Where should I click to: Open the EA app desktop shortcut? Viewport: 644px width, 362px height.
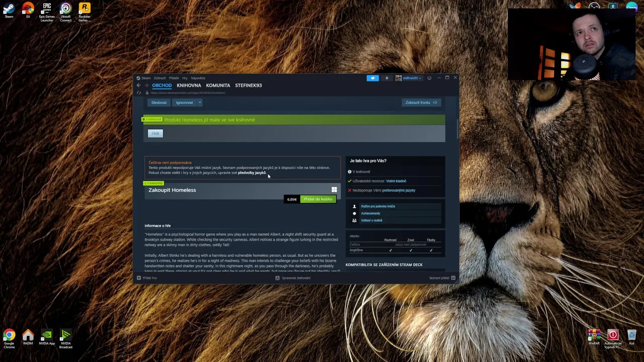coord(28,11)
